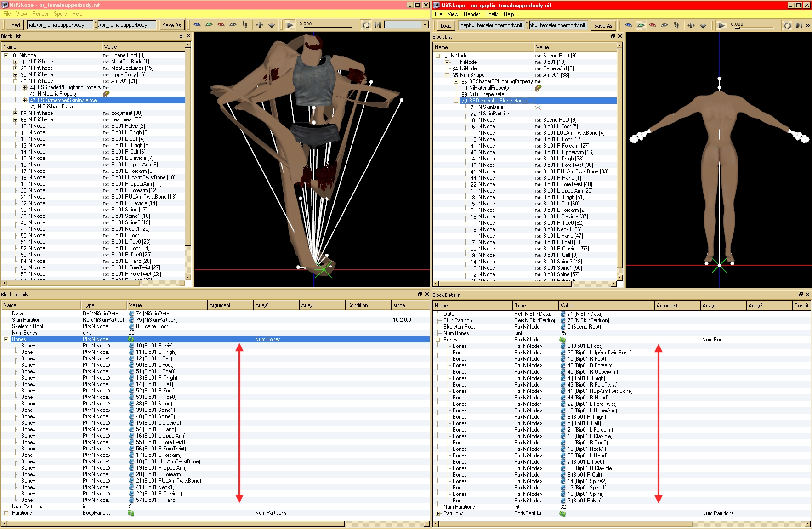Click the NiSkinData axis icon in right Block List
This screenshot has width=812, height=529.
[x=538, y=107]
